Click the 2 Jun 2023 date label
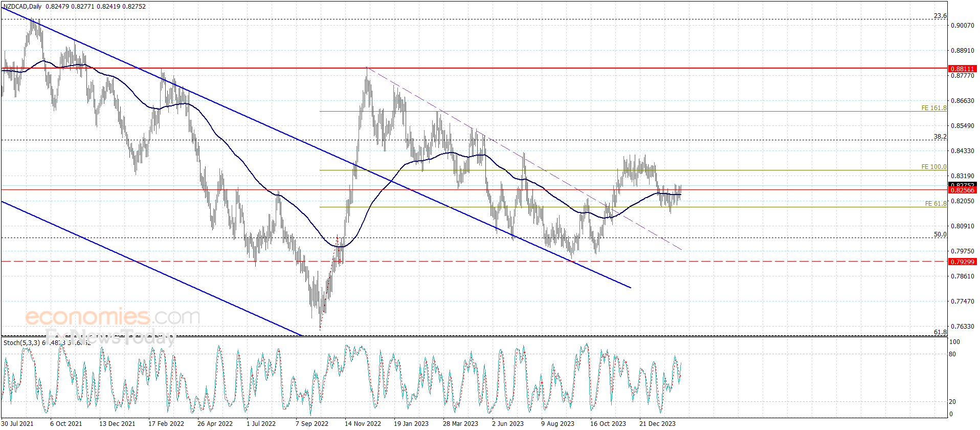This screenshot has width=980, height=430. 508,424
